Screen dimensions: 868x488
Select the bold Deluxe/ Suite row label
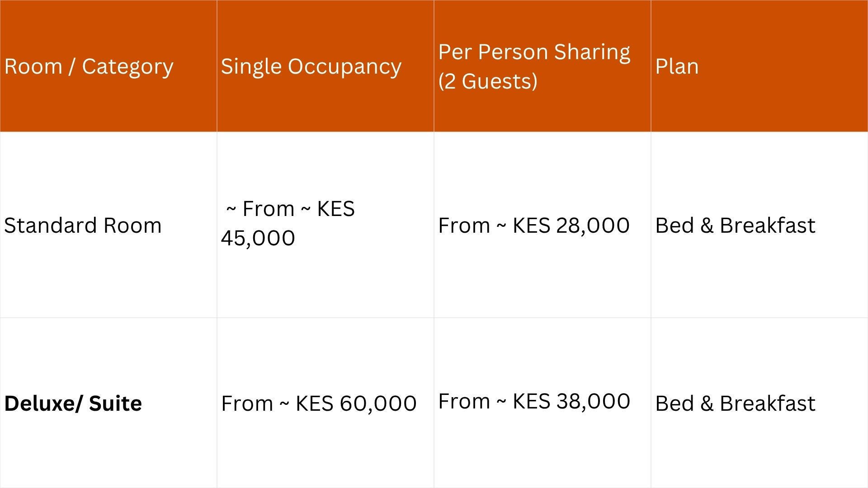(73, 404)
